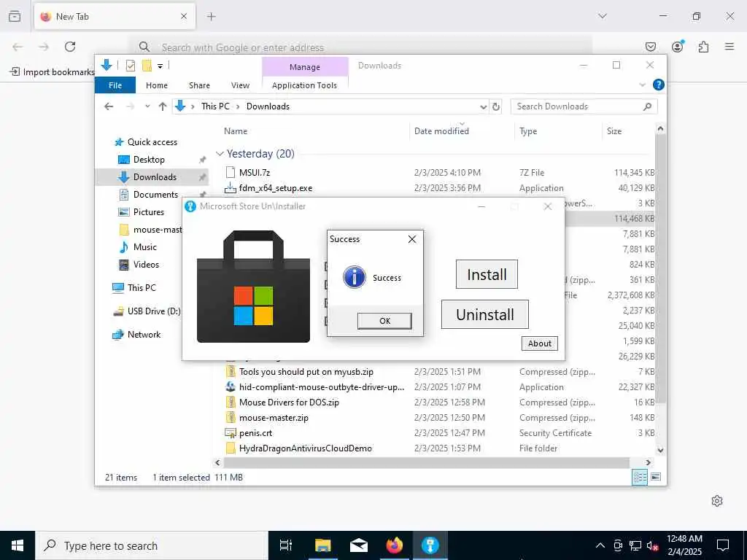Select the HydraDragonAntivirusCloudDemo folder

[x=306, y=448]
